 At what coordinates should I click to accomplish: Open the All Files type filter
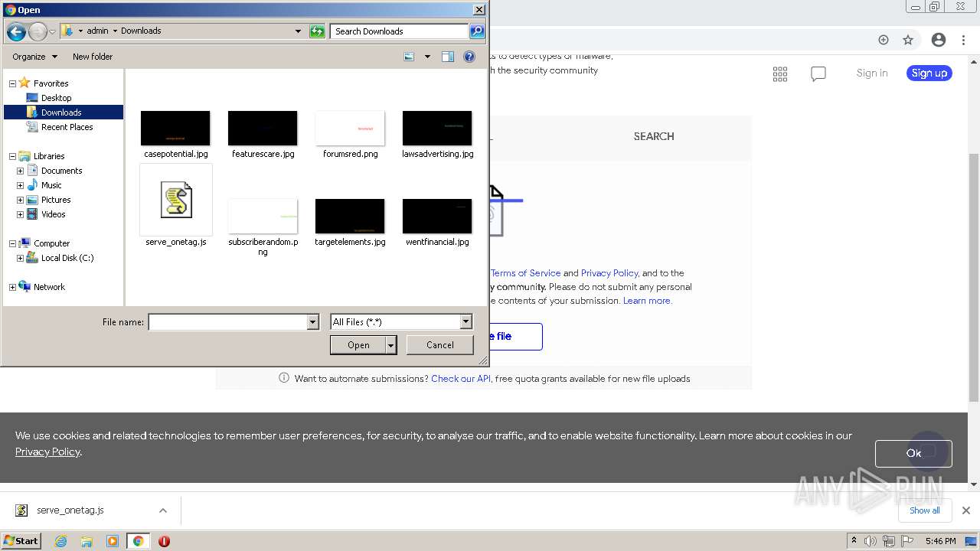[401, 322]
